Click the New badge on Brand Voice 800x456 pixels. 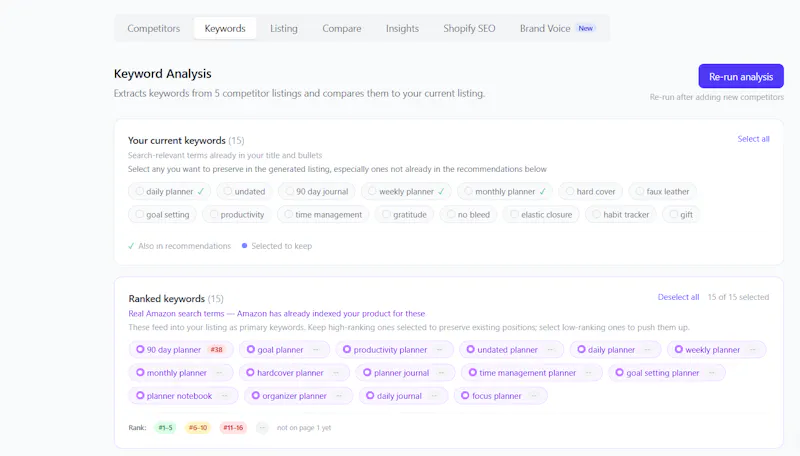[586, 29]
